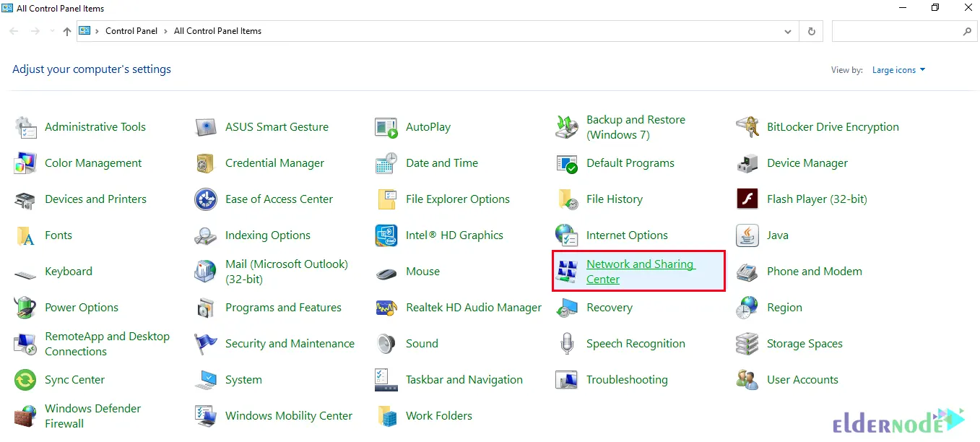Select Control Panel in the breadcrumb path
The height and width of the screenshot is (442, 980).
[x=131, y=31]
